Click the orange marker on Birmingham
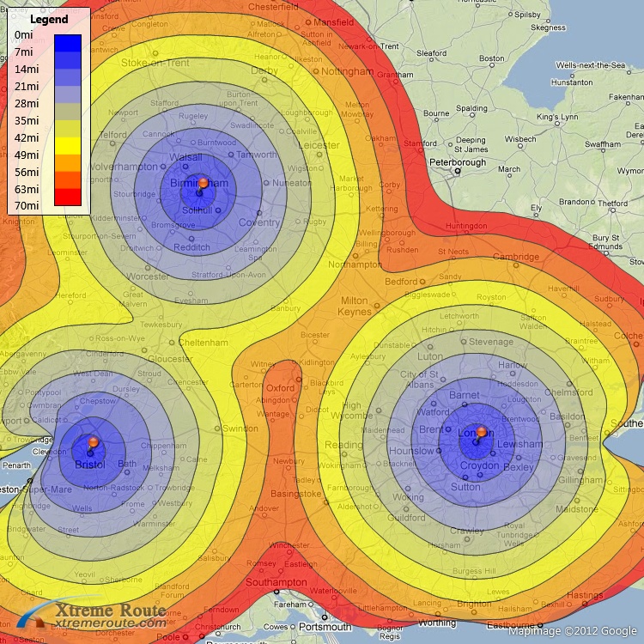644x644 pixels. coord(204,183)
